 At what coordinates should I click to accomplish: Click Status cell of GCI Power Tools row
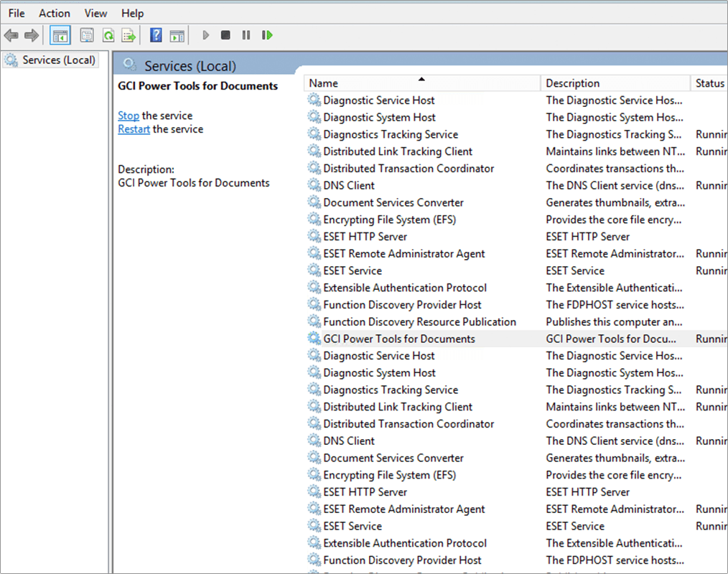pyautogui.click(x=711, y=339)
